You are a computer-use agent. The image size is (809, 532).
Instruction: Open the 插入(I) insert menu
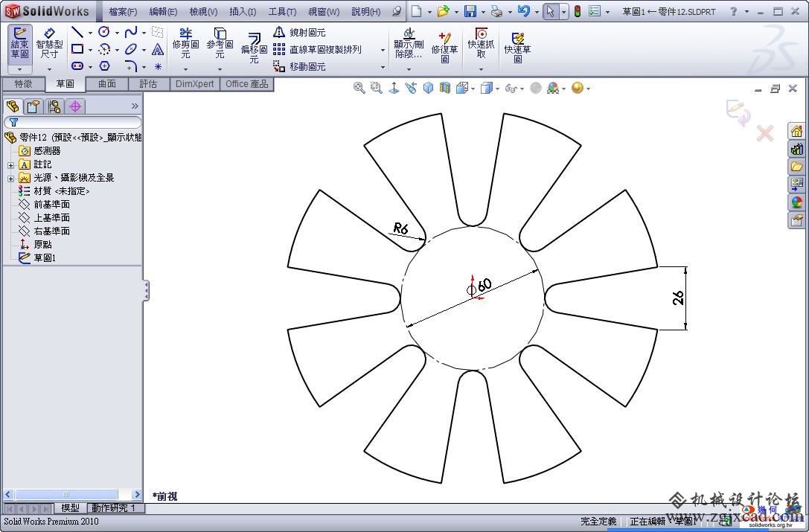click(x=243, y=11)
